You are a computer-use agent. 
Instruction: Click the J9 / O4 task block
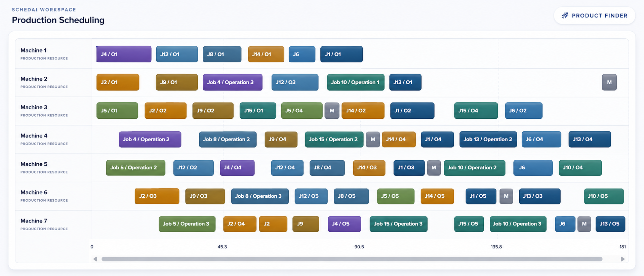(281, 139)
